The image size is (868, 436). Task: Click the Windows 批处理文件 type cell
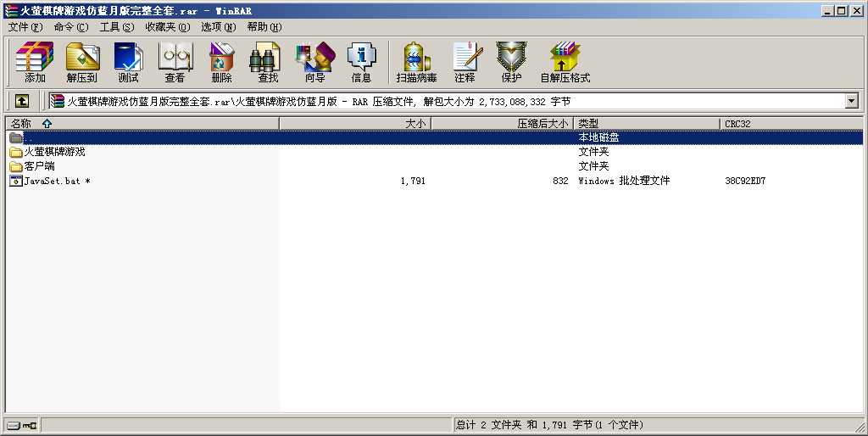pyautogui.click(x=624, y=181)
